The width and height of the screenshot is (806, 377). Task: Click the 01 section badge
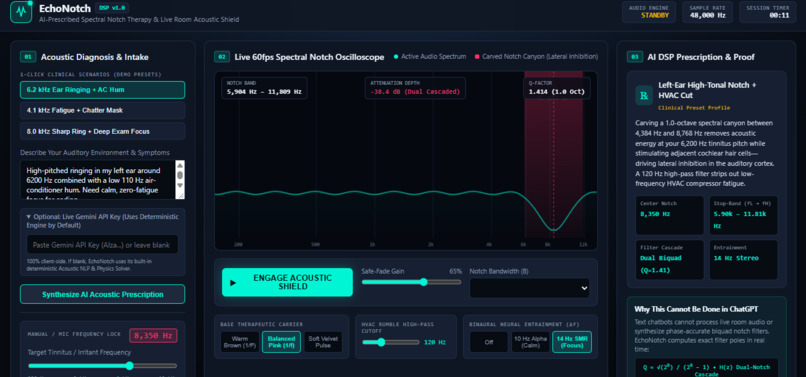pyautogui.click(x=28, y=57)
